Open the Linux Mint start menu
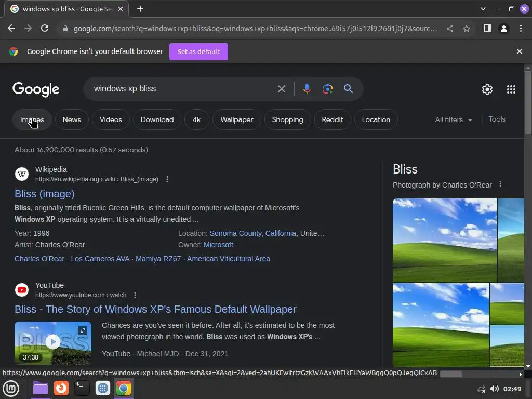 click(x=11, y=389)
